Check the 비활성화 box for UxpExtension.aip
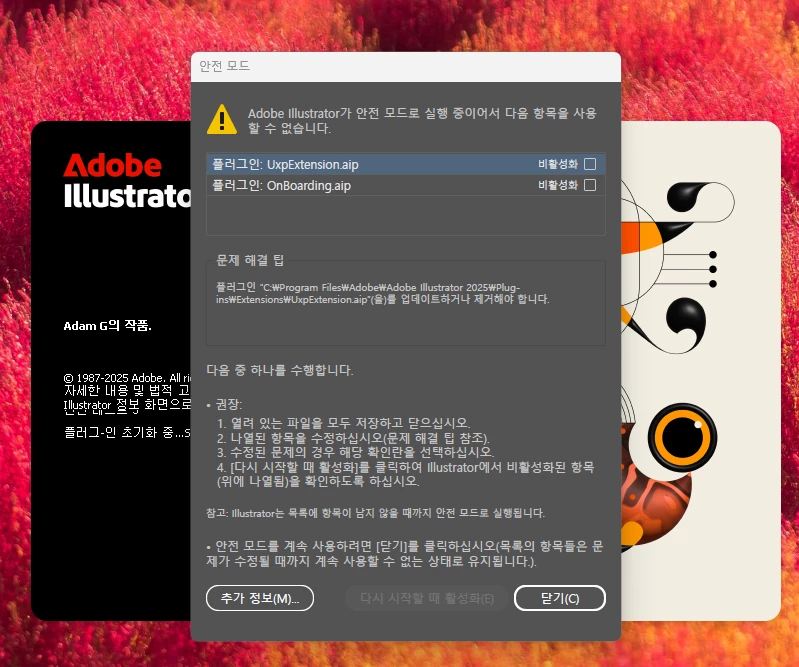The width and height of the screenshot is (799, 667). [x=590, y=164]
